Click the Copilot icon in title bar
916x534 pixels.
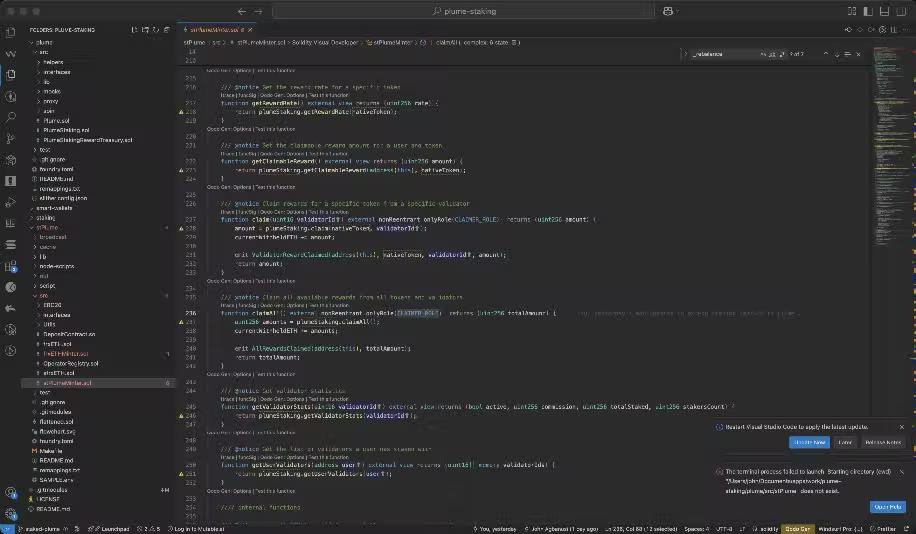[x=668, y=11]
